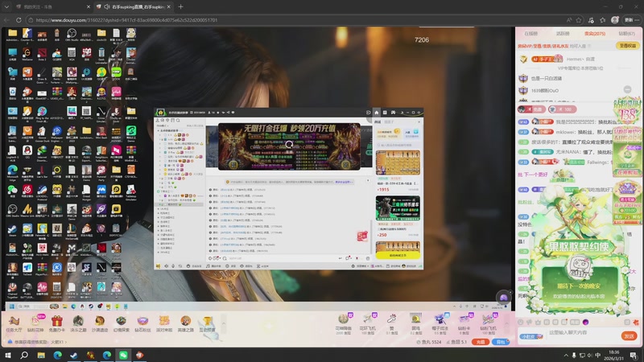Click the 发送 send button
The width and height of the screenshot is (644, 362).
629,336
